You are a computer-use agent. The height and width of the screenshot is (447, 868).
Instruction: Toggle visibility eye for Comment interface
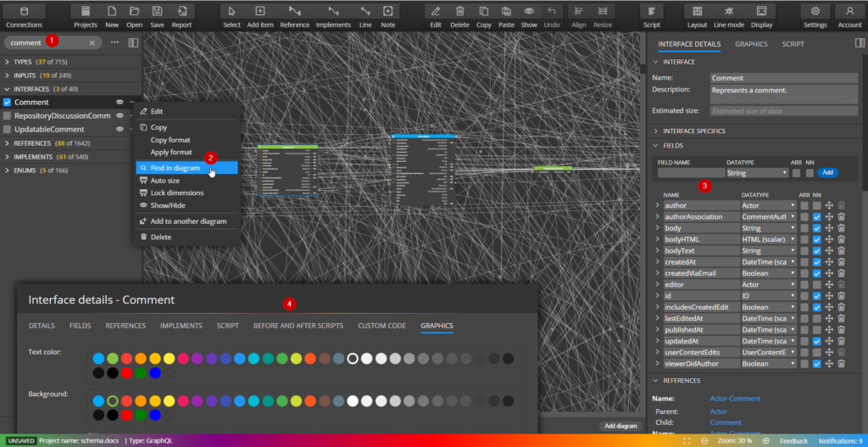coord(119,102)
